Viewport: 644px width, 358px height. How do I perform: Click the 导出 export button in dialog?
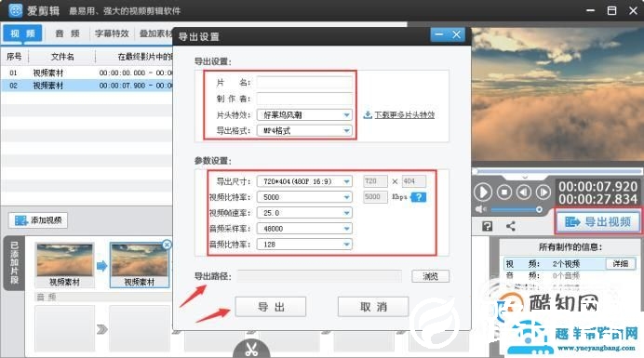tap(271, 307)
